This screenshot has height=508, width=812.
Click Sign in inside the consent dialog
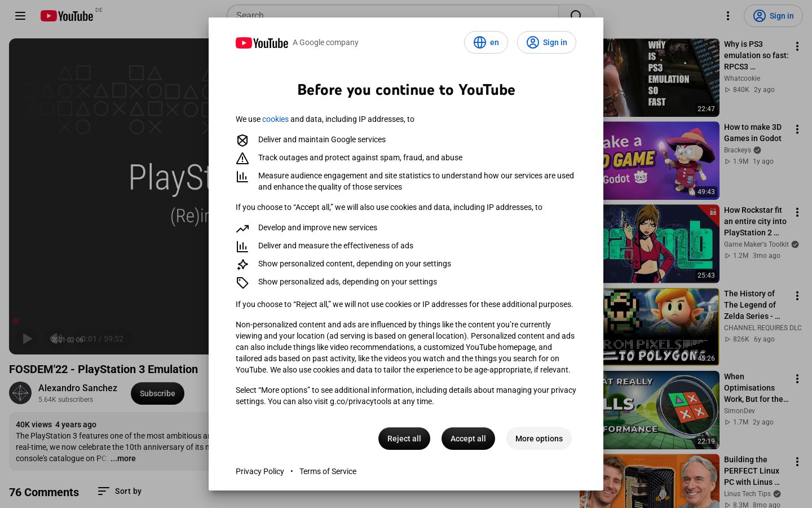(546, 42)
